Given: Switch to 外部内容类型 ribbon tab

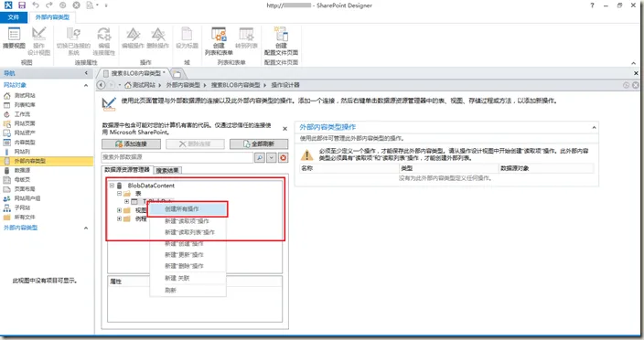Looking at the screenshot, I should [52, 17].
